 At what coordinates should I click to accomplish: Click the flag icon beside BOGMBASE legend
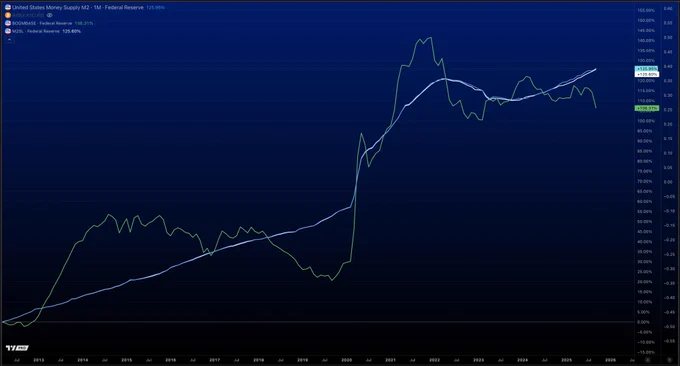8,23
